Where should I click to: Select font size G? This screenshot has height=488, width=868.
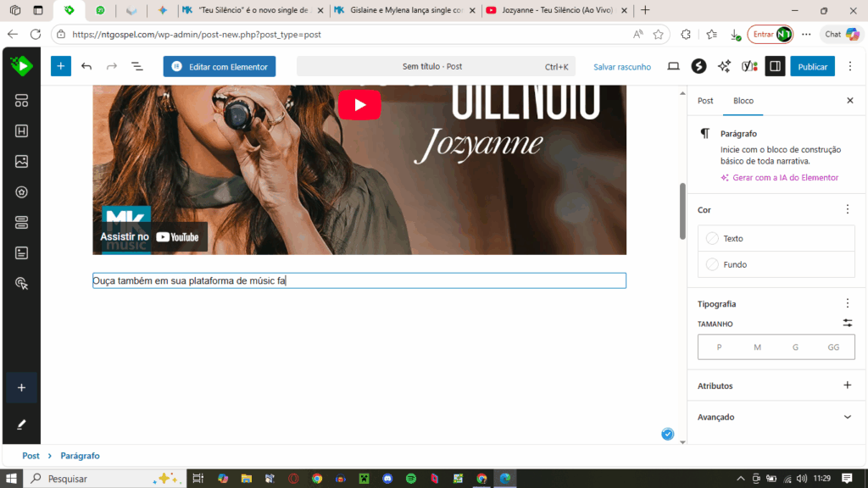point(795,347)
